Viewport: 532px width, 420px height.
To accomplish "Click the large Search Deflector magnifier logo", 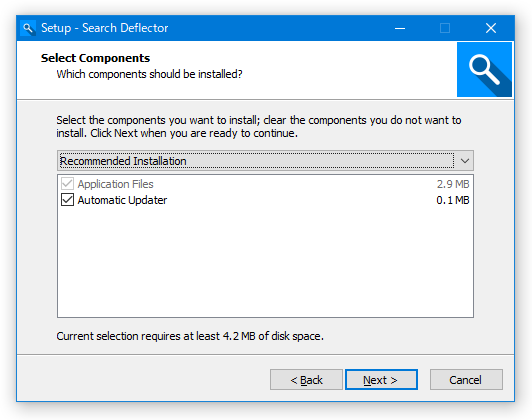I will [x=484, y=70].
